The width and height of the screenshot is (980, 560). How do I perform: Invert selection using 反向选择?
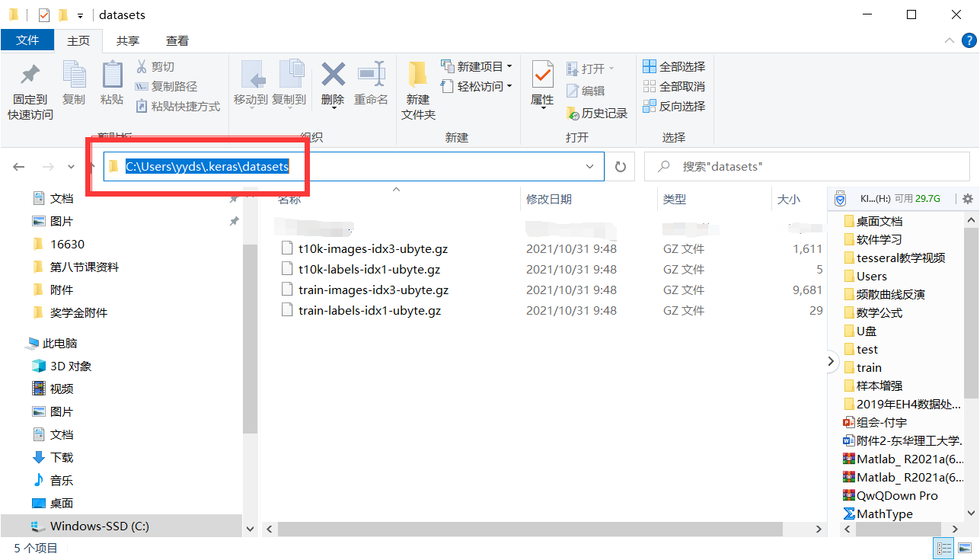[x=673, y=106]
